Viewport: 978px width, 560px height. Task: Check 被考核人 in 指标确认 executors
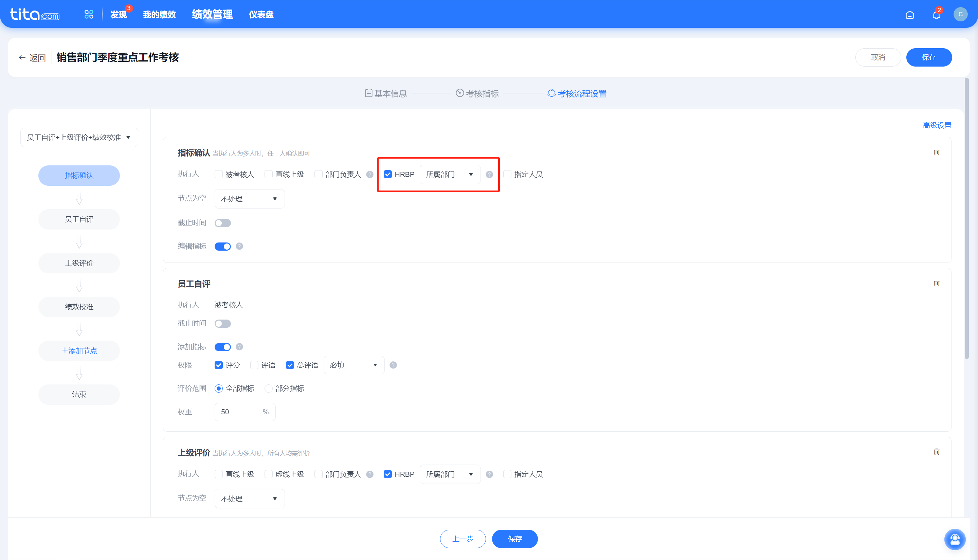218,175
